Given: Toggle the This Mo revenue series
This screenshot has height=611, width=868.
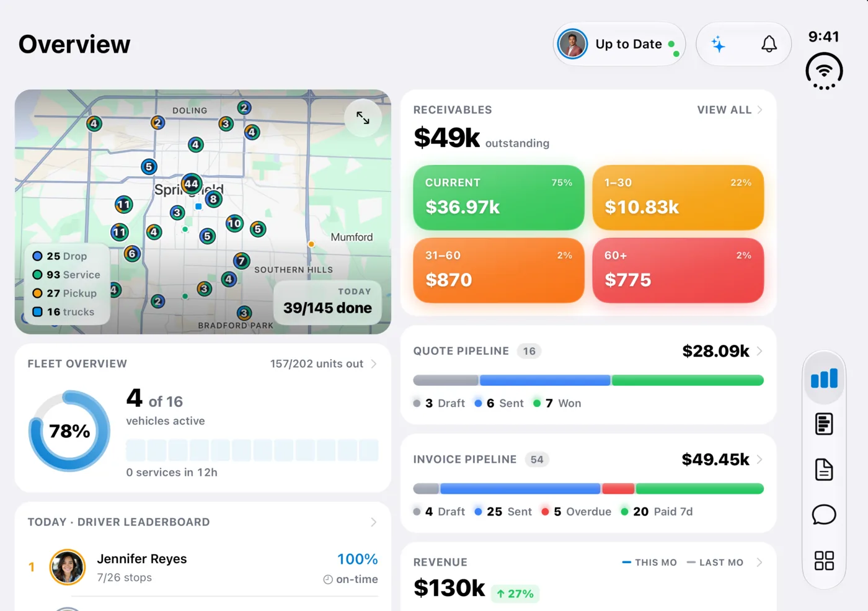Looking at the screenshot, I should click(x=649, y=563).
